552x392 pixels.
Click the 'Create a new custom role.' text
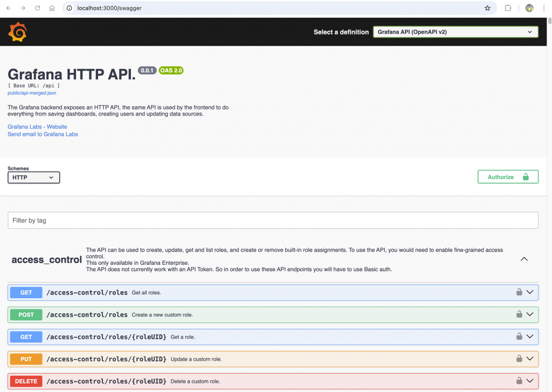pos(162,315)
